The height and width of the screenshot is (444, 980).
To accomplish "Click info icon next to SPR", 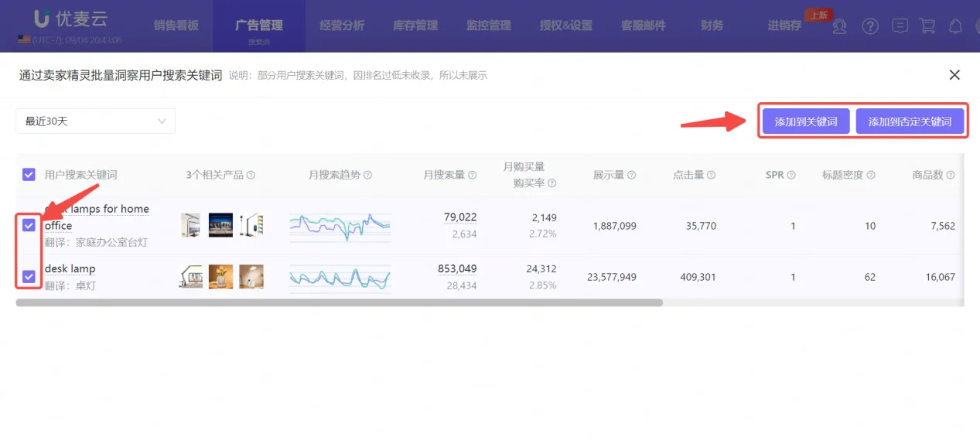I will click(791, 176).
